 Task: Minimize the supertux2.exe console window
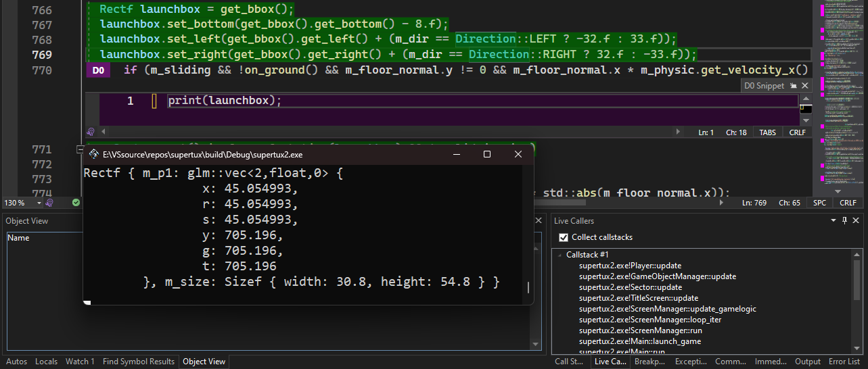tap(455, 154)
